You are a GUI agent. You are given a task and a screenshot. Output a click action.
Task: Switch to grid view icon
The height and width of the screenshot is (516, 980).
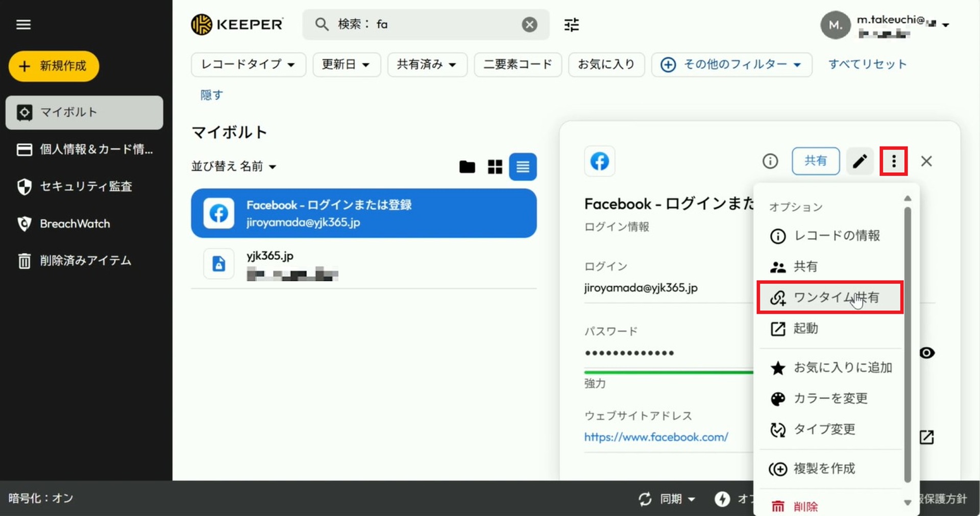click(x=495, y=167)
